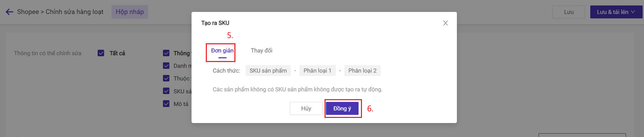The height and width of the screenshot is (137, 644).
Task: Toggle the SKU sản phẩm checkbox
Action: click(x=166, y=91)
